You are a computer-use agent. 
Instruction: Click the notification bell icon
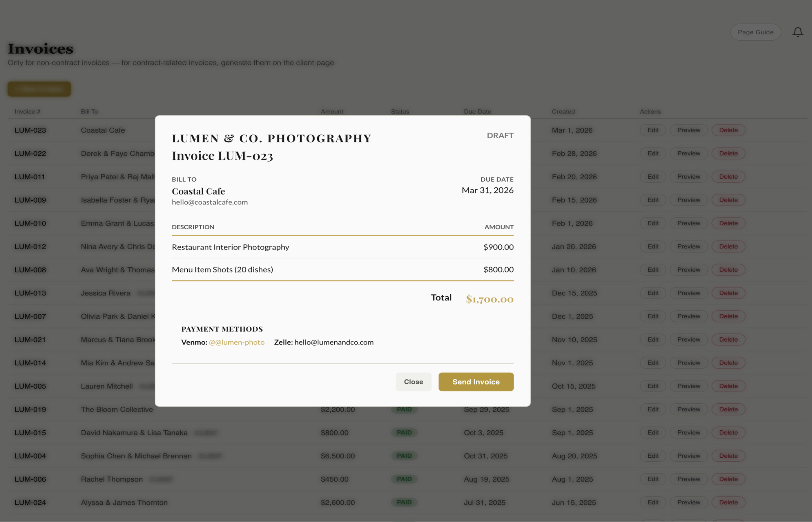[797, 32]
